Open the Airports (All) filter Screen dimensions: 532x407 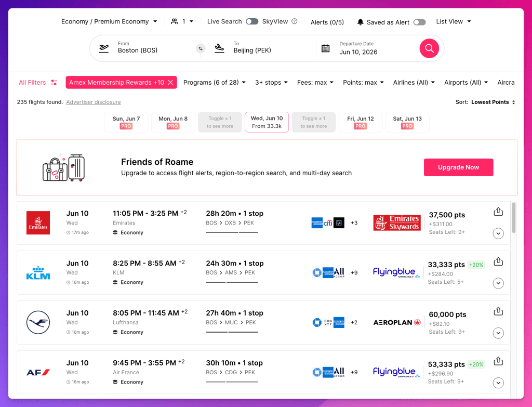[x=466, y=83]
